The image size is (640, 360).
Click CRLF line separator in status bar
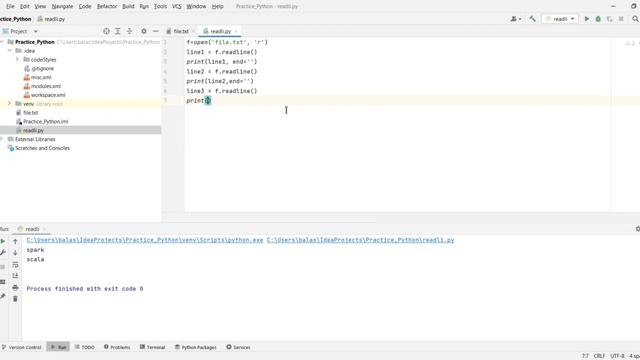tap(599, 356)
